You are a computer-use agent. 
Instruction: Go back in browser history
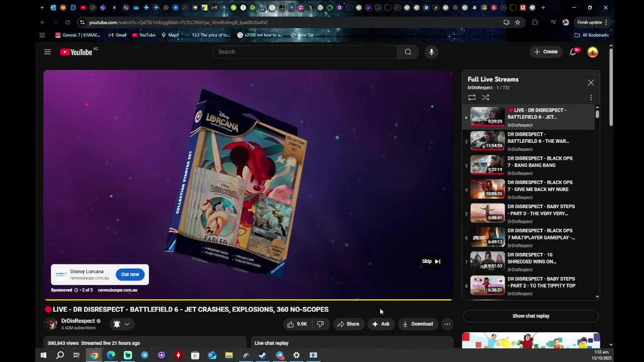pyautogui.click(x=42, y=22)
